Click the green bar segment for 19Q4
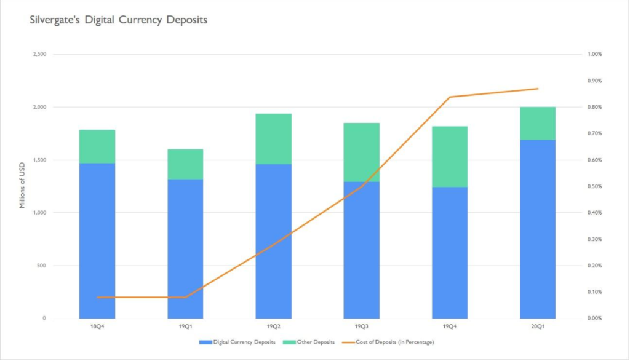Viewport: 630px width, 364px height. coord(450,157)
